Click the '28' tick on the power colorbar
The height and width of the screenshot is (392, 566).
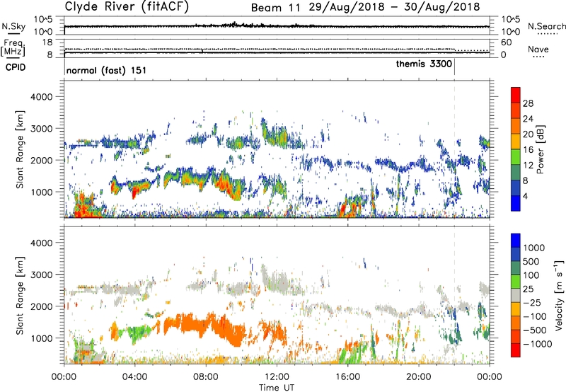click(528, 103)
